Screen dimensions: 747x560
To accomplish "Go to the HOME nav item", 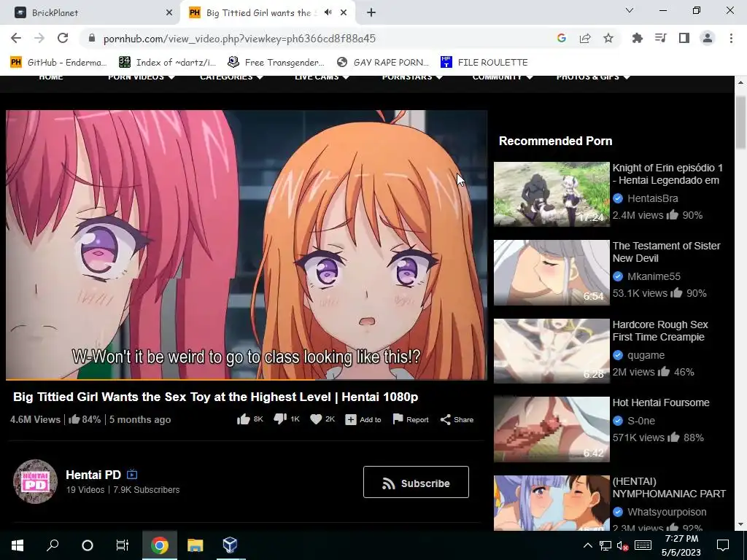I will [x=51, y=77].
